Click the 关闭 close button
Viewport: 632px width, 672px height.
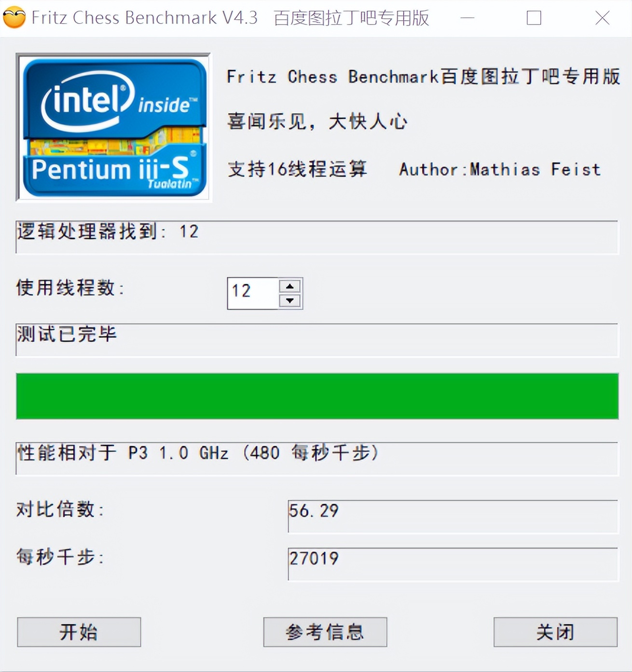click(554, 632)
